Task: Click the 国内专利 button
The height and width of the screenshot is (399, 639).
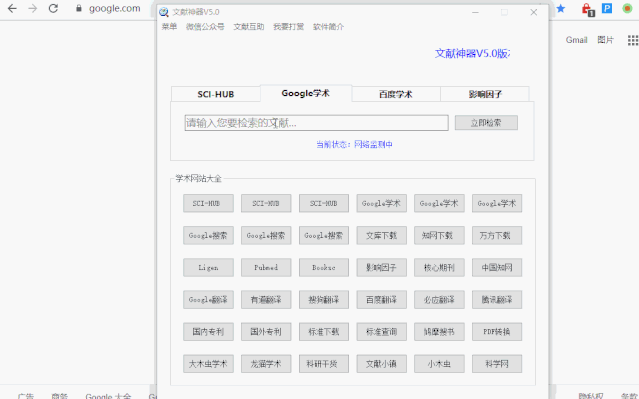Action: click(208, 332)
